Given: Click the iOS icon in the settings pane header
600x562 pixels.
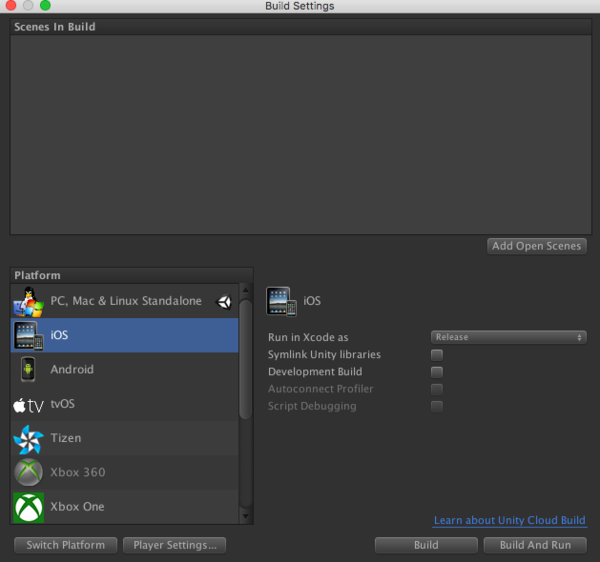Looking at the screenshot, I should pos(281,301).
